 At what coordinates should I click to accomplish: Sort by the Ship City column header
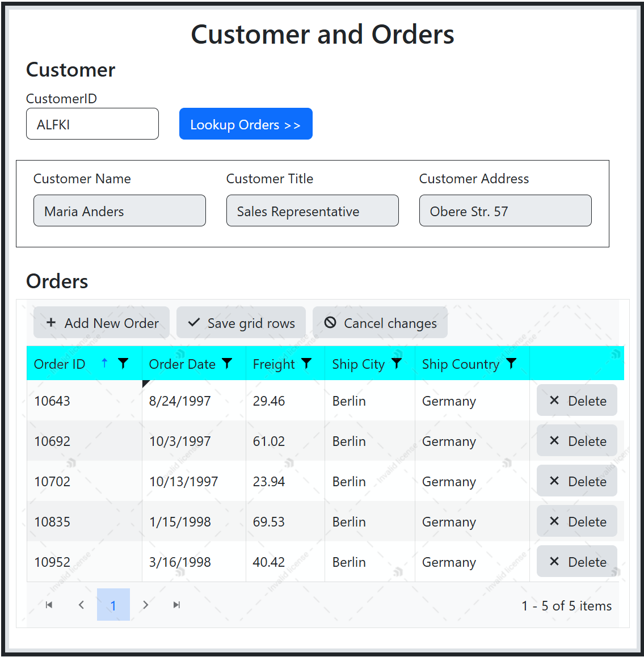[x=358, y=364]
